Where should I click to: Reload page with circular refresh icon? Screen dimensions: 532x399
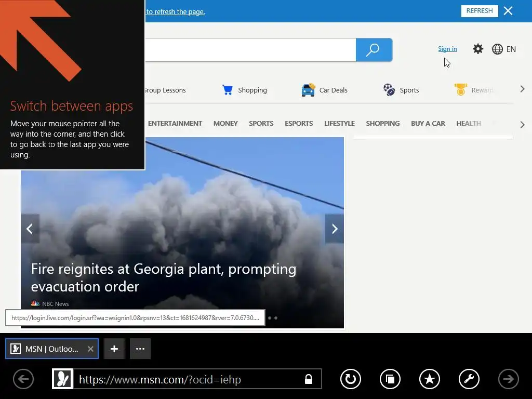click(x=351, y=379)
